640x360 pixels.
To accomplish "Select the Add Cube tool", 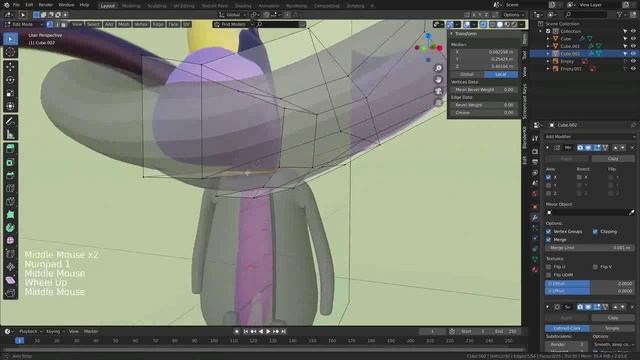I will click(x=10, y=149).
